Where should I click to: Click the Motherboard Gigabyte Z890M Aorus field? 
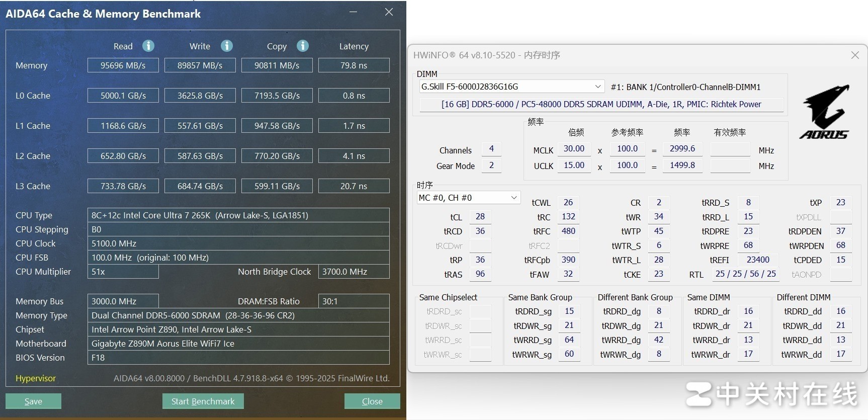point(238,344)
